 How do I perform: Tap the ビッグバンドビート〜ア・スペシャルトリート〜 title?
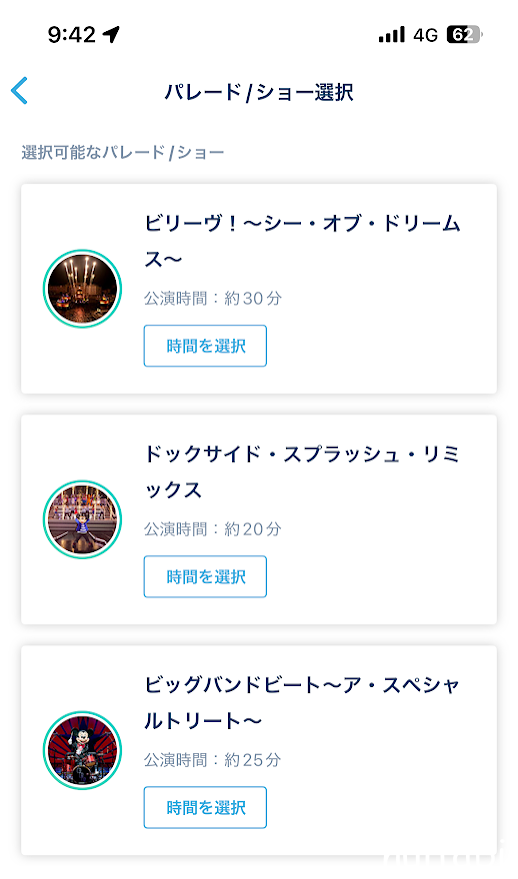(302, 702)
